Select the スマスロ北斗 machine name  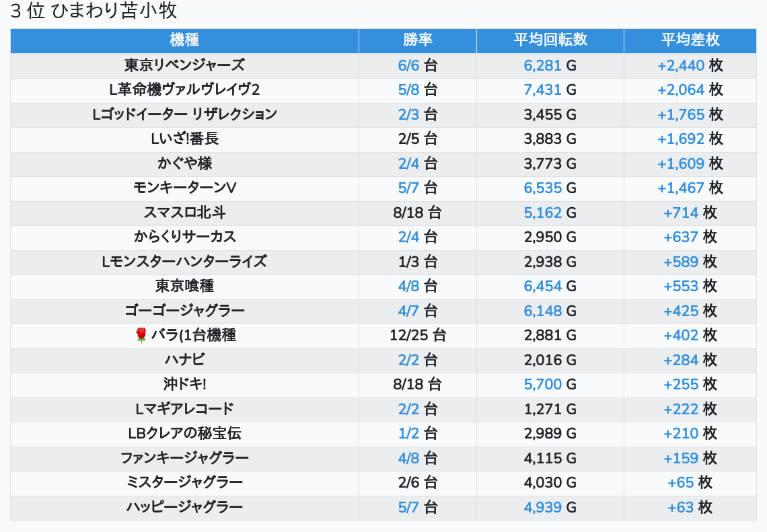[184, 213]
